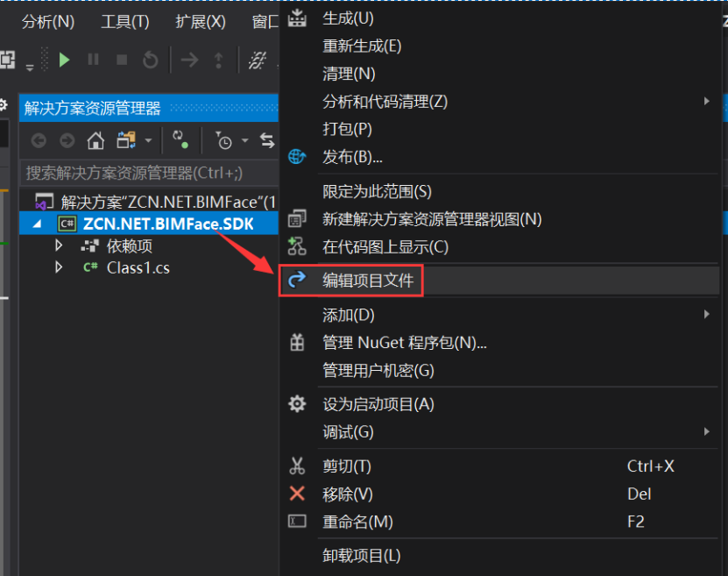
Task: Click the scissors icon beside 剪切
Action: 297,466
